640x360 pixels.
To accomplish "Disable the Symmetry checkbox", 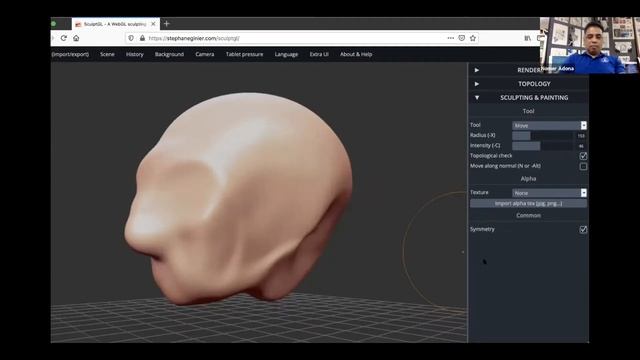I will 583,229.
